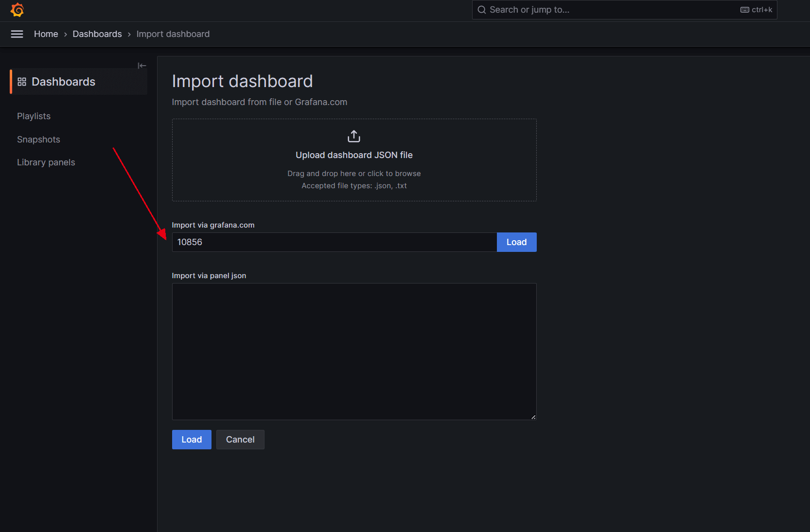Cancel the dashboard import
The width and height of the screenshot is (810, 532).
coord(240,440)
